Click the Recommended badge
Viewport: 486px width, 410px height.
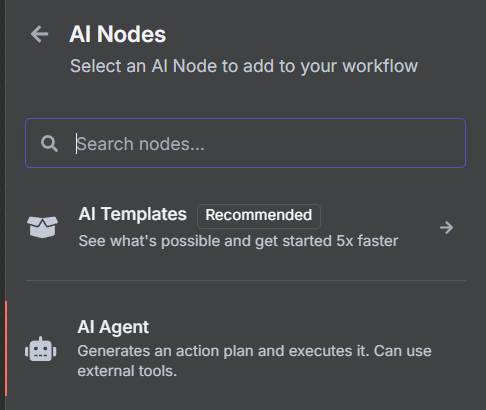(x=259, y=215)
